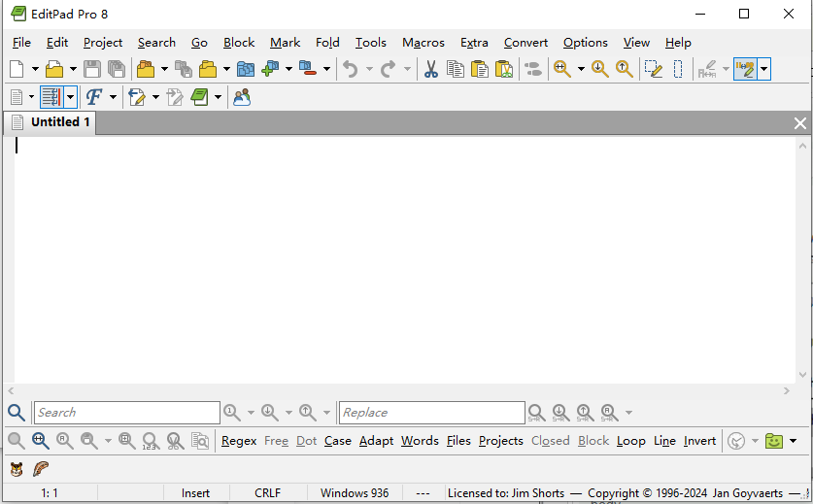The width and height of the screenshot is (813, 504).
Task: Click the blue magnifier search panel icon
Action: tap(17, 413)
